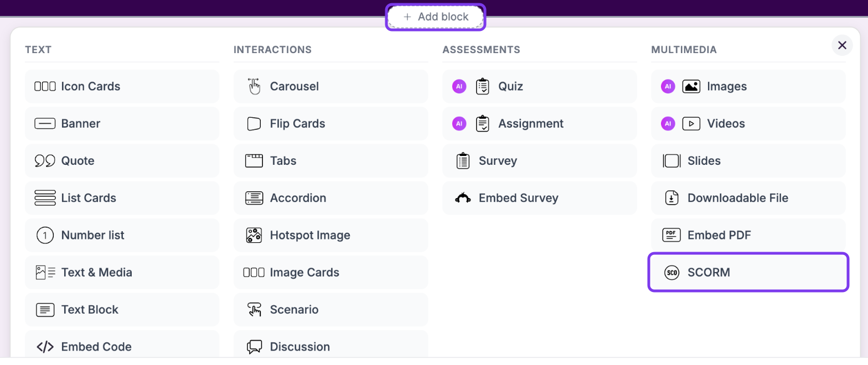Click the Text Block icon

pyautogui.click(x=45, y=310)
